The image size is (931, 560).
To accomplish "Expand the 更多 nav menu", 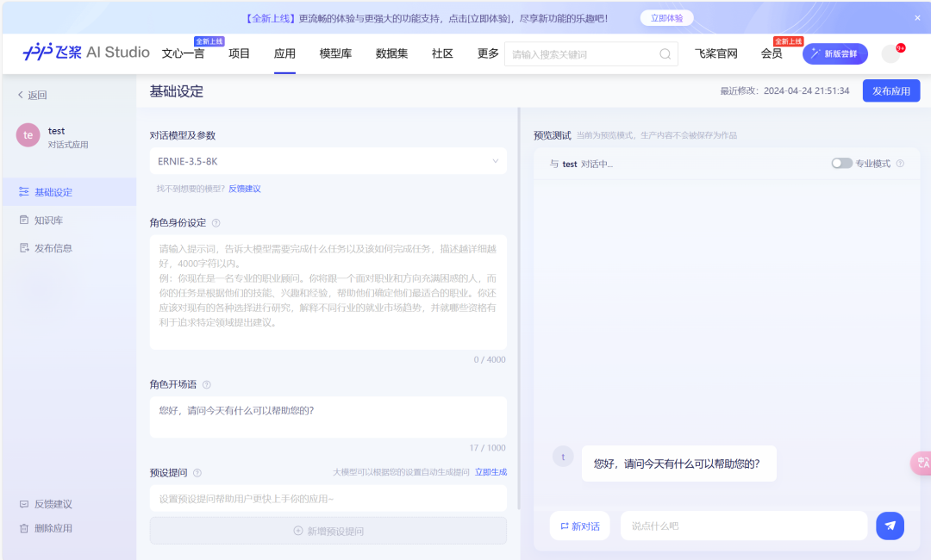I will pyautogui.click(x=488, y=53).
